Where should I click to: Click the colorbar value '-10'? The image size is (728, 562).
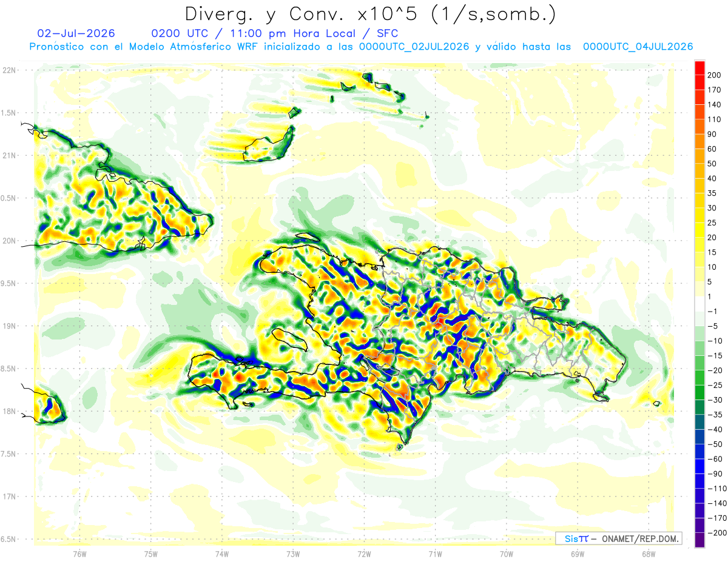tap(715, 341)
